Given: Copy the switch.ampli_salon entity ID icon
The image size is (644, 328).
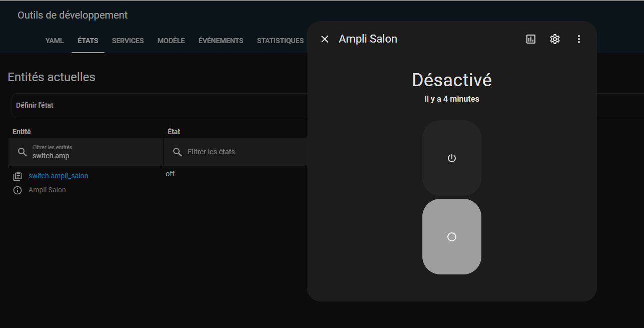Looking at the screenshot, I should pos(18,176).
